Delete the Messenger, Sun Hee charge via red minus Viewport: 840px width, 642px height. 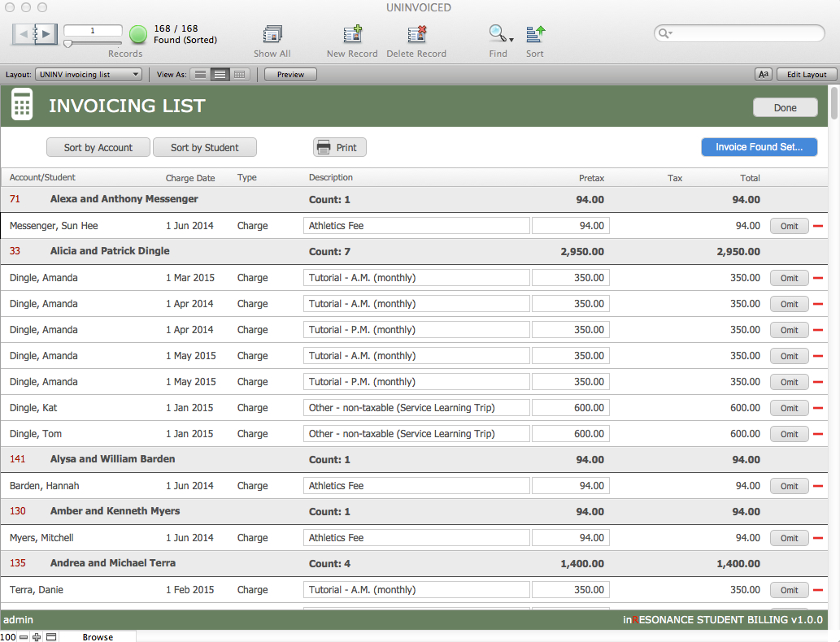tap(818, 226)
